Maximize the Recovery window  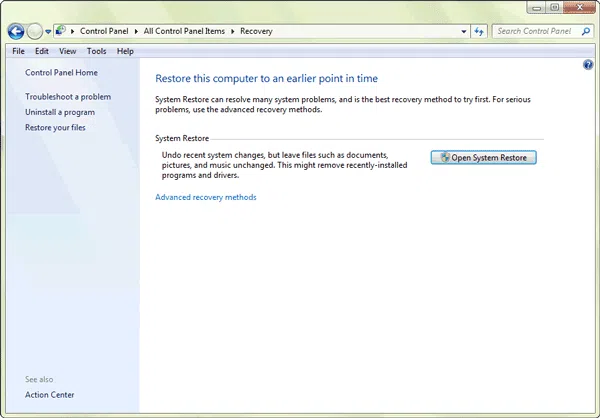[554, 8]
